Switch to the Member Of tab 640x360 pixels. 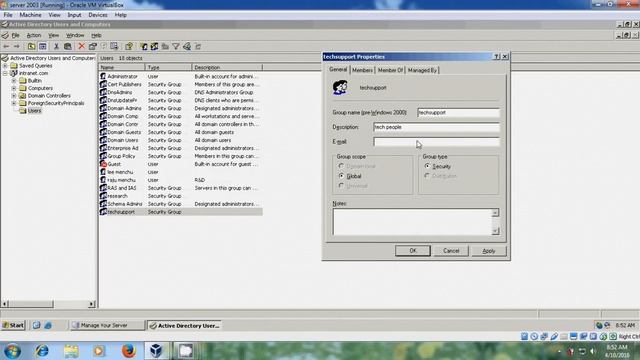[390, 70]
